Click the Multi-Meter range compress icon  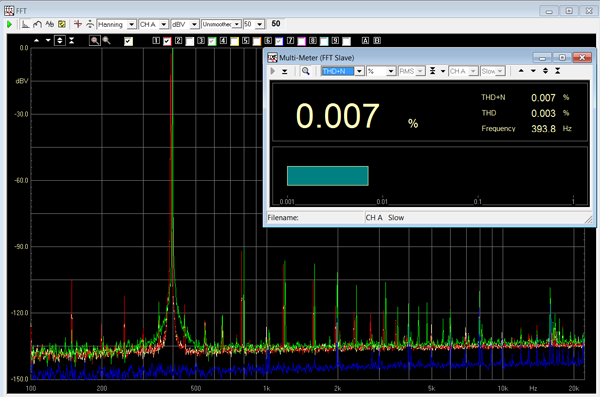click(432, 71)
